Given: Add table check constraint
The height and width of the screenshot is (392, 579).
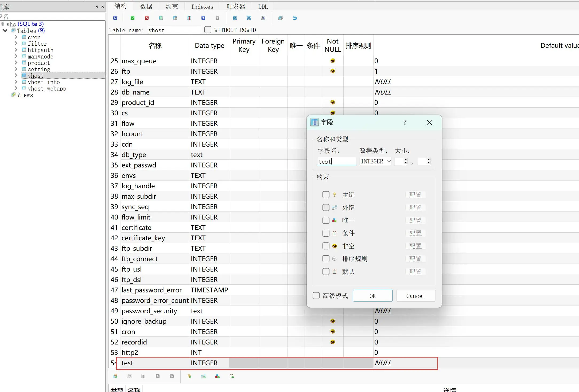Looking at the screenshot, I should [232, 376].
